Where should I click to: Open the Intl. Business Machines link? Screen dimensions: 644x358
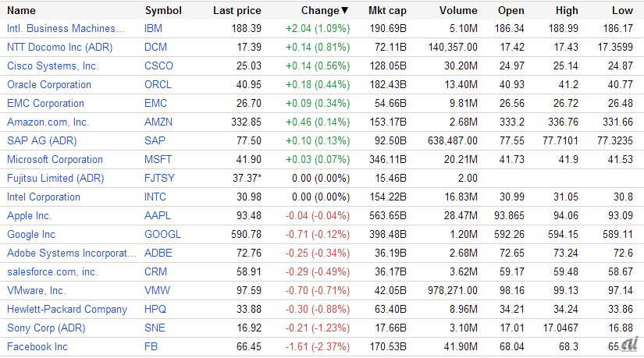[66, 29]
